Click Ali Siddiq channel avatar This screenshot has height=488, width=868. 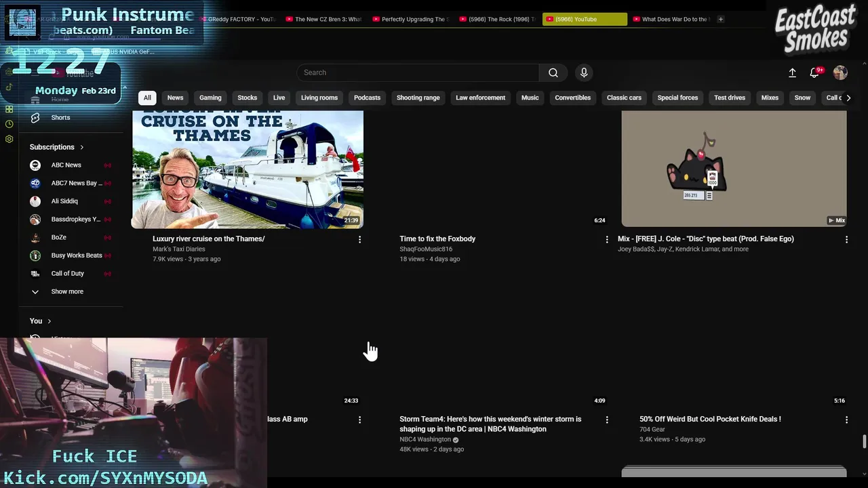coord(35,201)
